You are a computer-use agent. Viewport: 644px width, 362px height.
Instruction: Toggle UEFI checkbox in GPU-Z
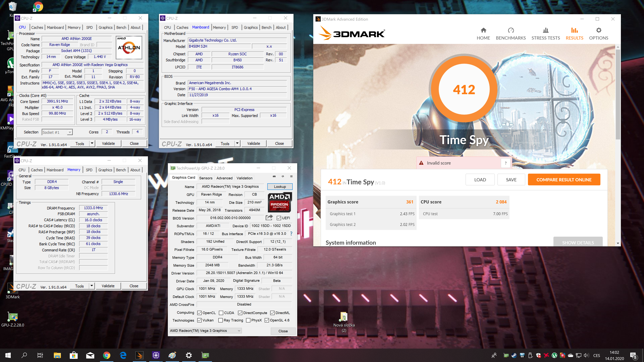point(279,218)
